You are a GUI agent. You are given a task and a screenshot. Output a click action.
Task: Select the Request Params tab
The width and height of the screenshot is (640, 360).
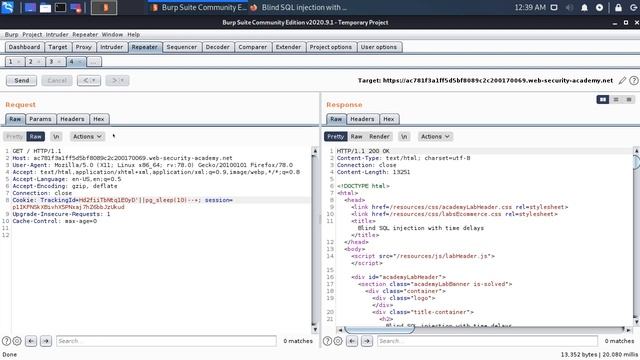40,119
